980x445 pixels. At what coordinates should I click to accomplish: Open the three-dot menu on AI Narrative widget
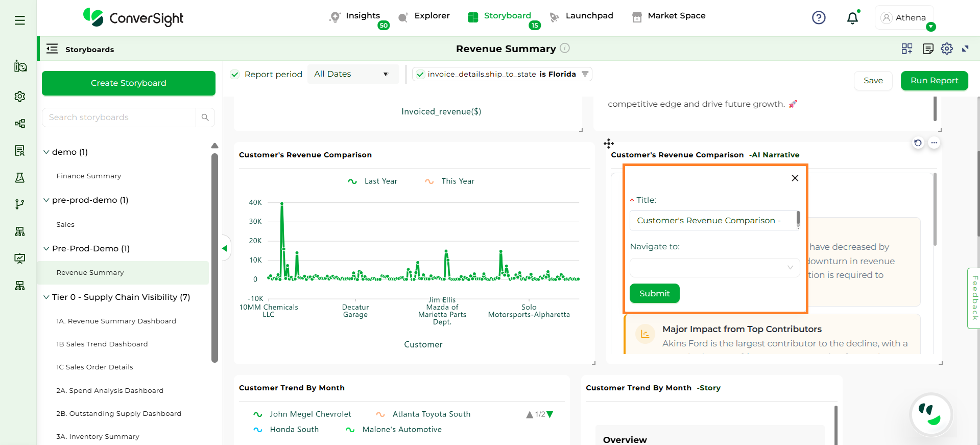pos(934,143)
